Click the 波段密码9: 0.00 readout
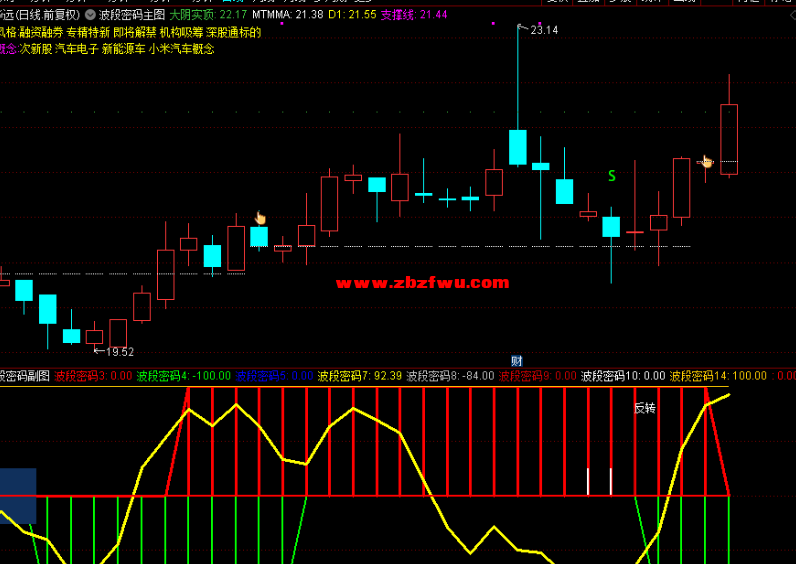 point(538,376)
